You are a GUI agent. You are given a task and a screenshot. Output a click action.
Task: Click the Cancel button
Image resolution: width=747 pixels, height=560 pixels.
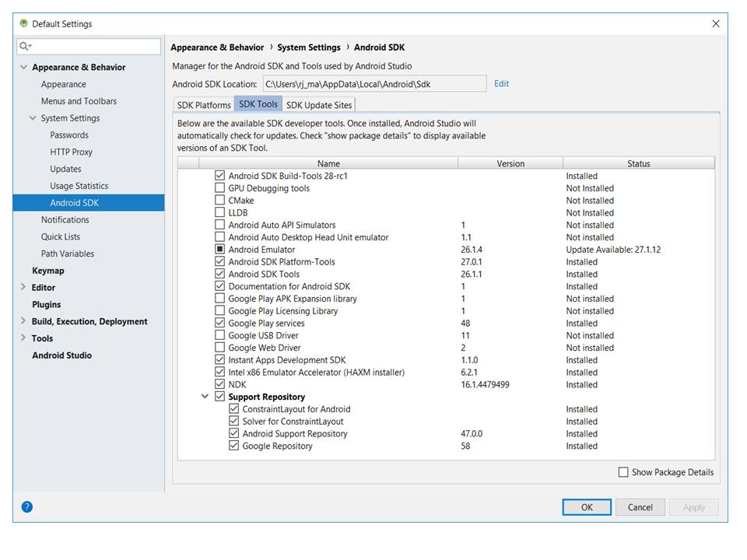tap(640, 507)
